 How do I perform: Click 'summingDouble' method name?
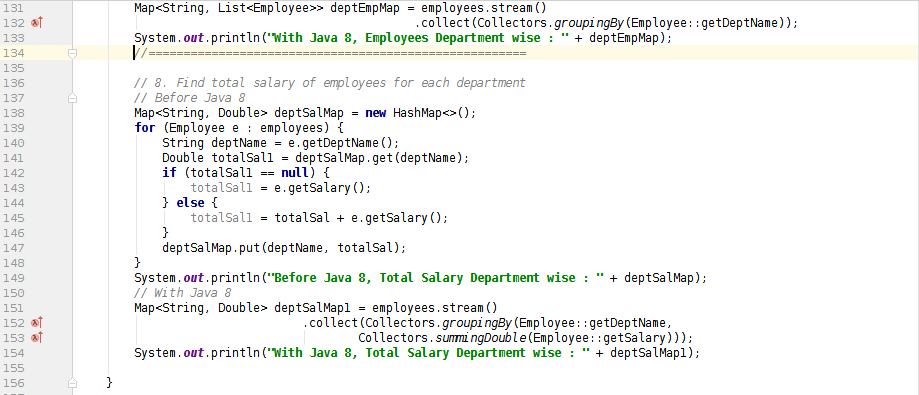480,338
